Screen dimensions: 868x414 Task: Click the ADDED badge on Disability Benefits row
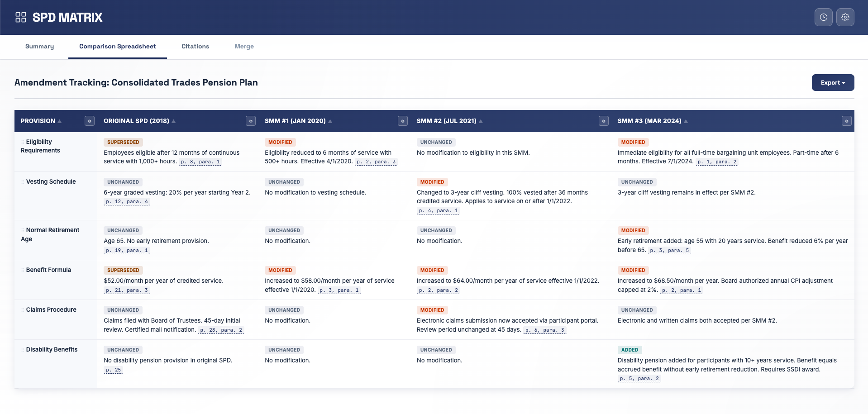pos(630,350)
